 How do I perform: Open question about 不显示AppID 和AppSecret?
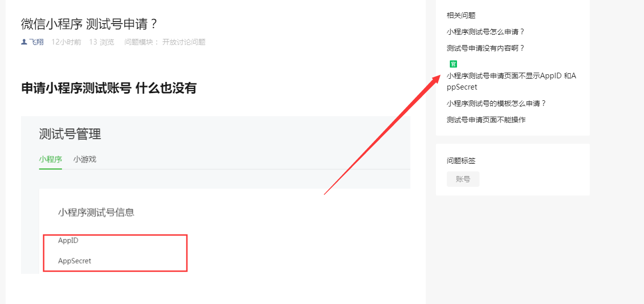point(511,81)
